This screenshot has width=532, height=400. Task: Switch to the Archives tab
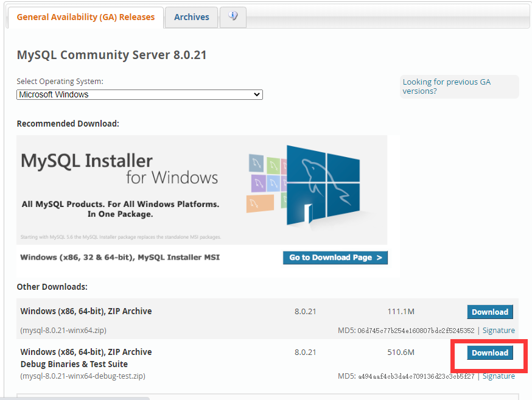click(191, 17)
